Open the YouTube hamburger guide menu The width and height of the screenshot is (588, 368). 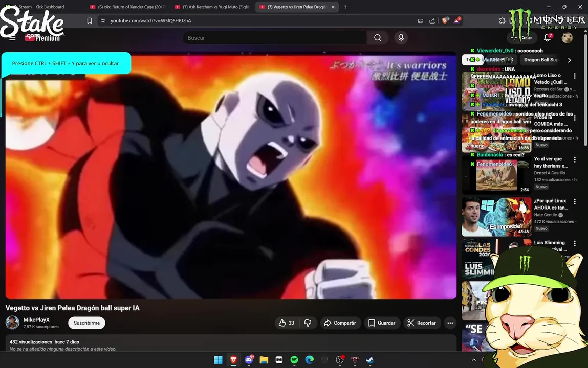[x=12, y=38]
